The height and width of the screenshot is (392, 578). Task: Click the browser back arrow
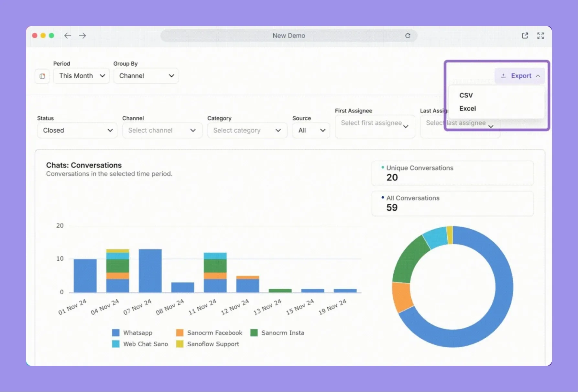click(67, 36)
